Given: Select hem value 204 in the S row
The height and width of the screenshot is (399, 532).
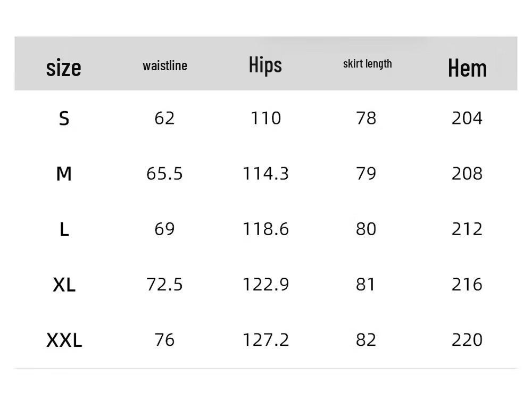Looking at the screenshot, I should (x=467, y=118).
